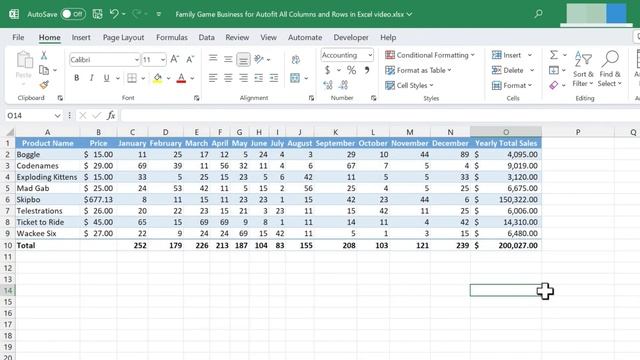640x360 pixels.
Task: Select the Format Painter brush
Action: [44, 85]
